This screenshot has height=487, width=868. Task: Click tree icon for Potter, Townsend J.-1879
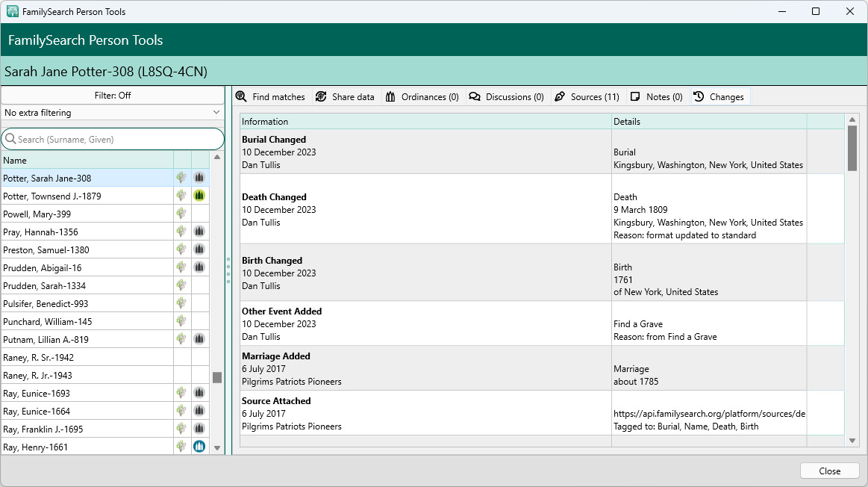181,196
